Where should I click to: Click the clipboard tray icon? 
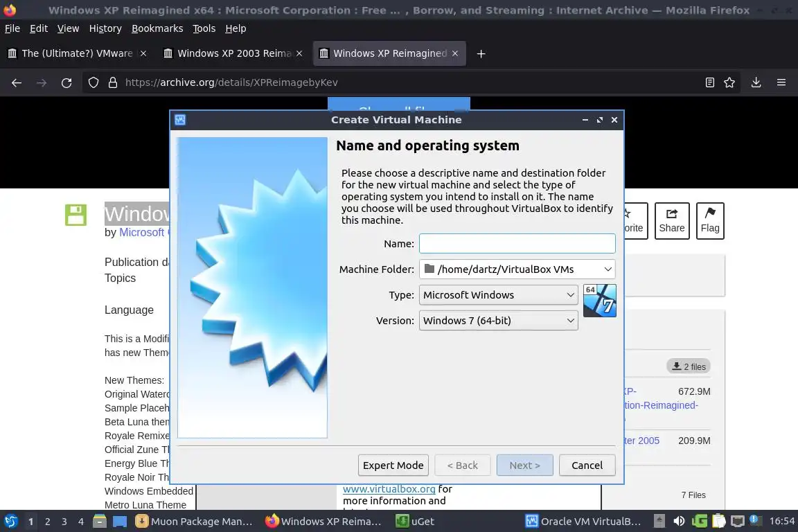(x=718, y=522)
